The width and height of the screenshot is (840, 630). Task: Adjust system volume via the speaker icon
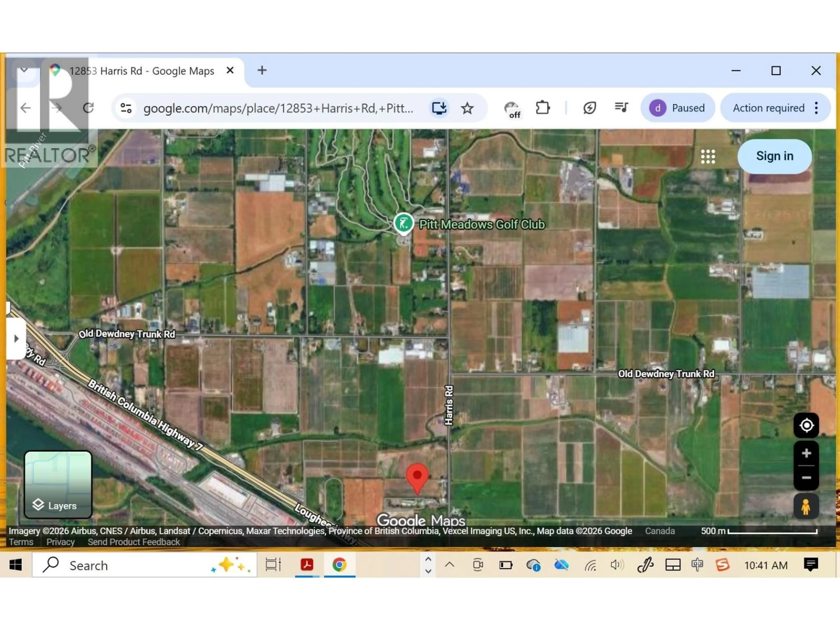pos(616,565)
